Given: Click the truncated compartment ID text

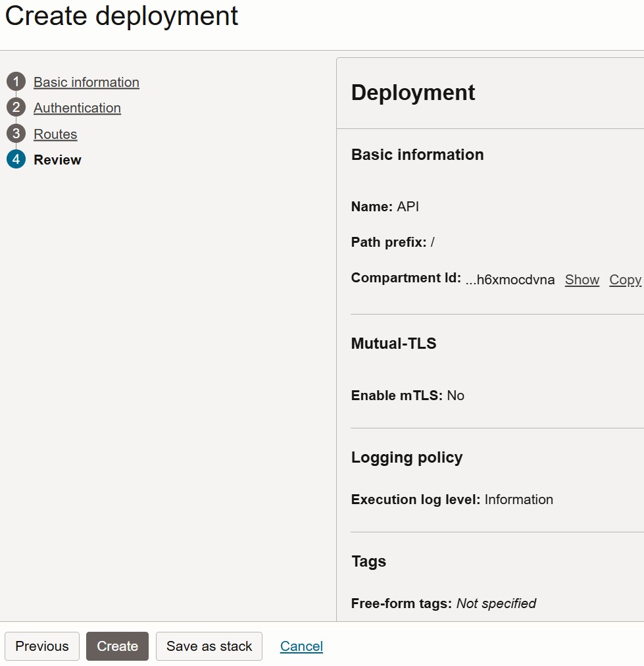Looking at the screenshot, I should [510, 280].
